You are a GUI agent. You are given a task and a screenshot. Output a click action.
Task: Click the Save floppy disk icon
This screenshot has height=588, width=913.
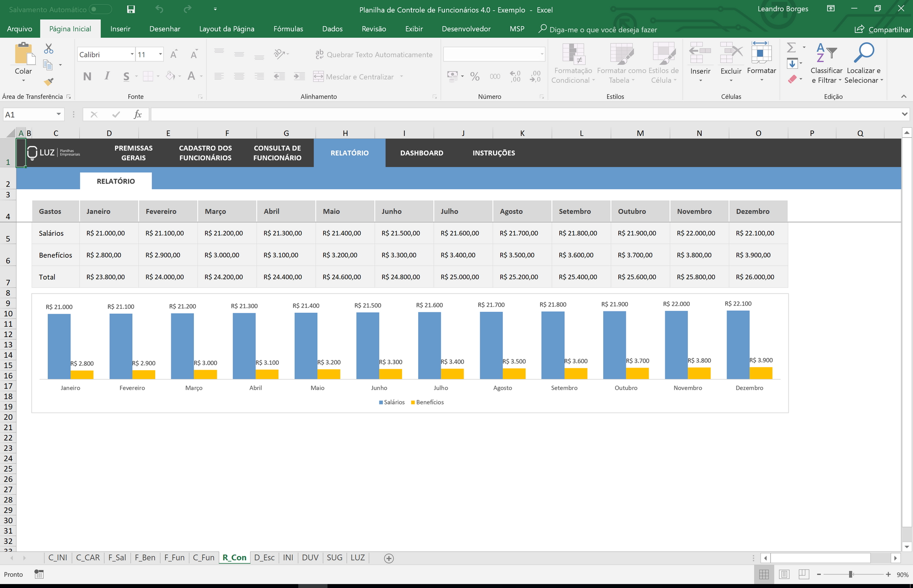point(131,9)
